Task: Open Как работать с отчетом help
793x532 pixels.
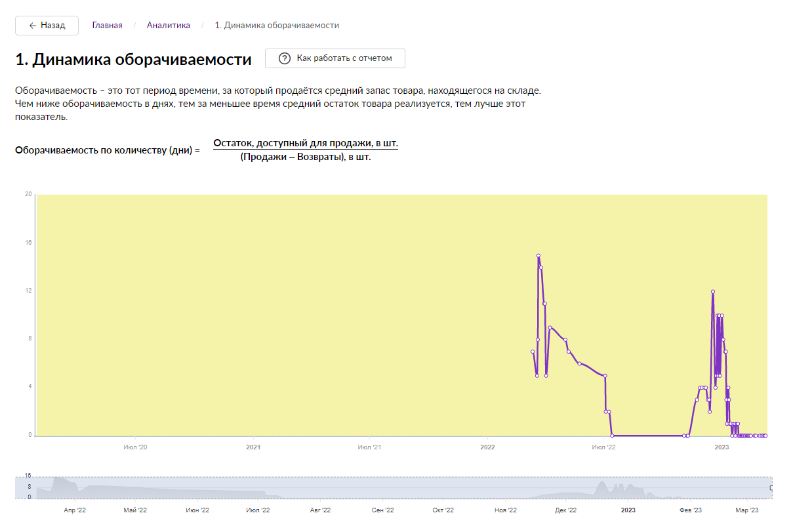Action: click(x=335, y=58)
